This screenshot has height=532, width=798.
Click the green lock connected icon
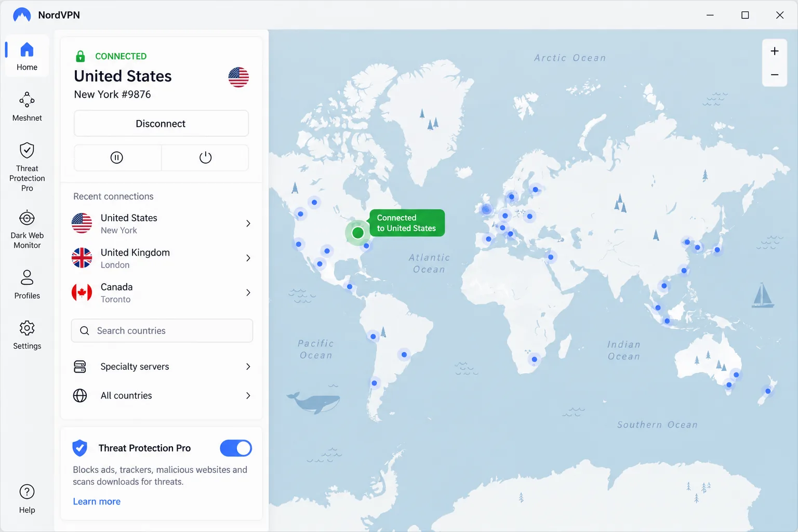pyautogui.click(x=81, y=56)
